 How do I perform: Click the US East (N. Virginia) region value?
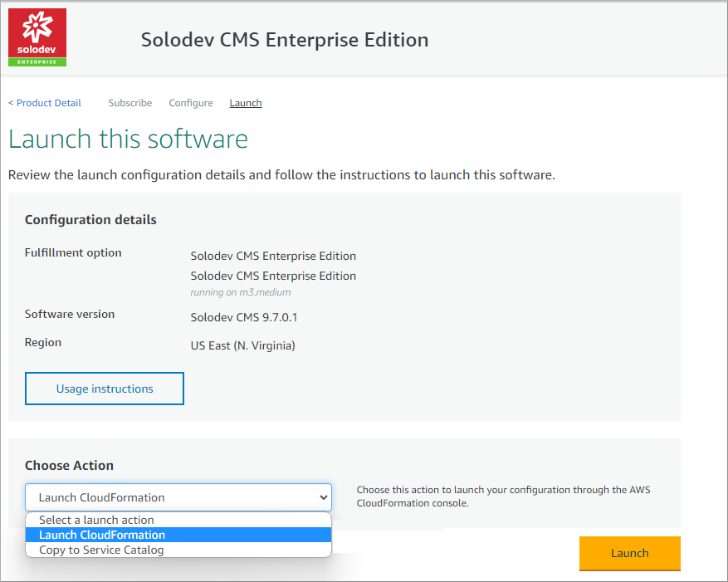[243, 345]
